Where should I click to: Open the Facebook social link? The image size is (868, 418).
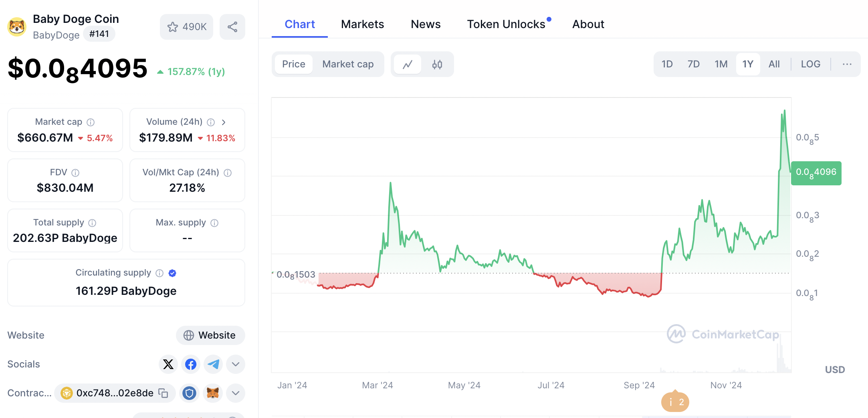(x=191, y=364)
